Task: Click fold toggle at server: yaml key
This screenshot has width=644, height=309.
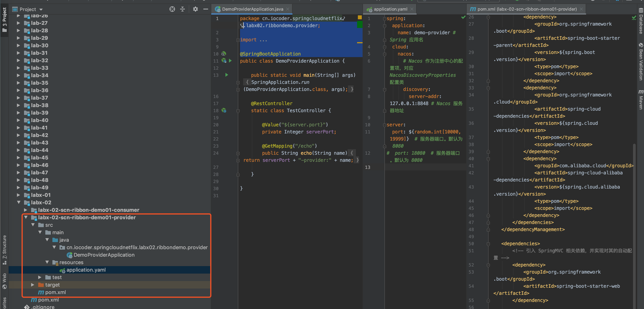Action: (384, 125)
